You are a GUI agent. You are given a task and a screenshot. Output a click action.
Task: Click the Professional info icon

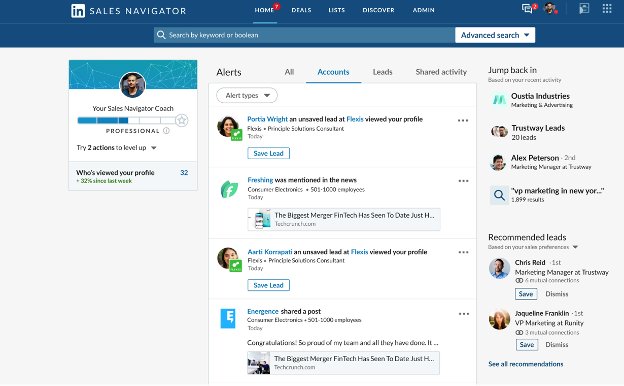pyautogui.click(x=166, y=131)
